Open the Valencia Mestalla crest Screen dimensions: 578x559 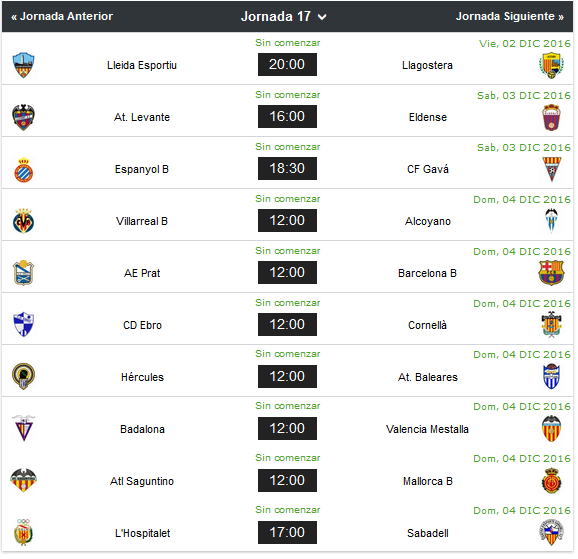click(x=551, y=428)
